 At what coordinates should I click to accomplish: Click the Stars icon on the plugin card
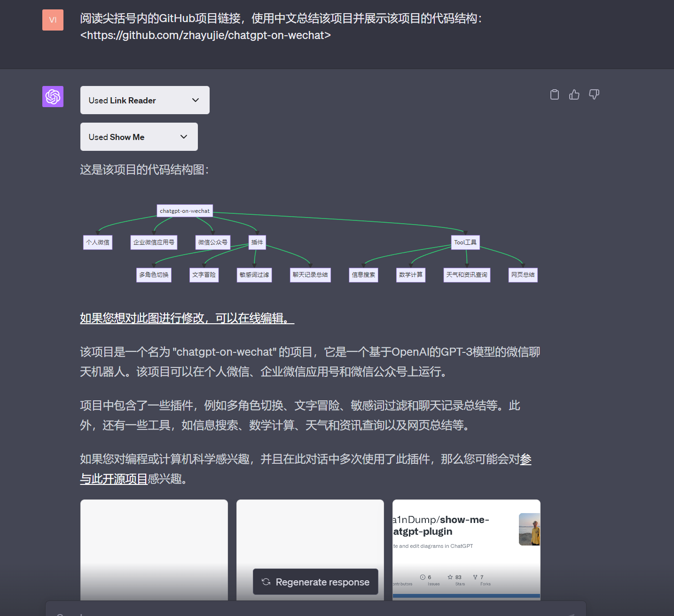(450, 577)
